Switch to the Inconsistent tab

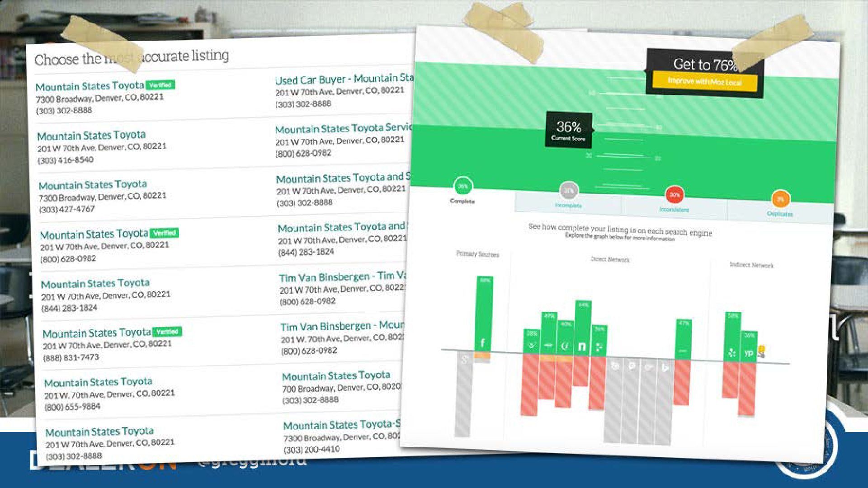[674, 209]
